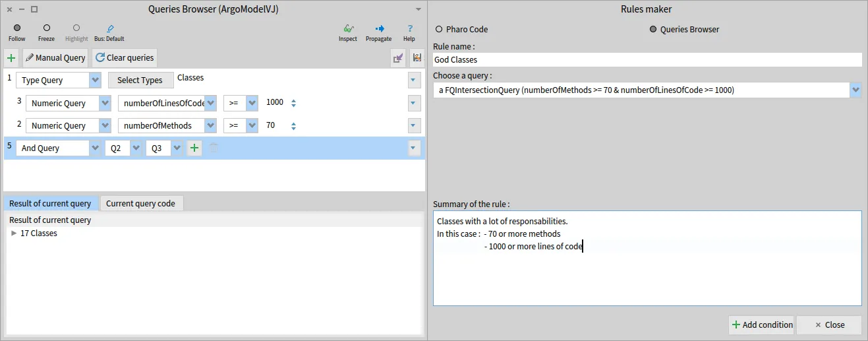Open options arrow of numberOfMethods row
868x341 pixels.
[414, 126]
